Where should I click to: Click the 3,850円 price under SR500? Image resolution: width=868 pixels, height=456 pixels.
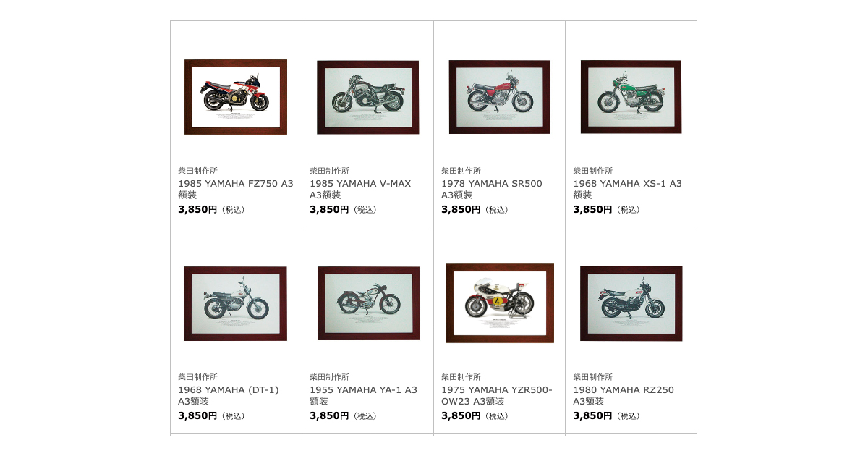[461, 209]
